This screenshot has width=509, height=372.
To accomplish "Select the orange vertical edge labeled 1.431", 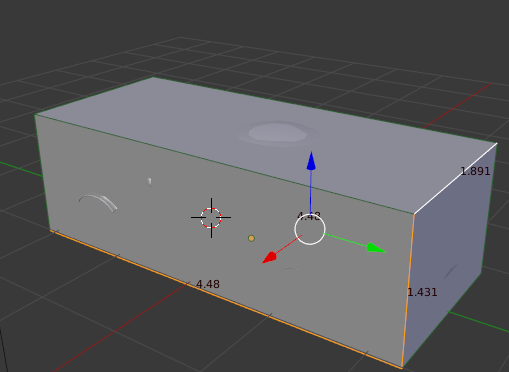I will pyautogui.click(x=408, y=291).
